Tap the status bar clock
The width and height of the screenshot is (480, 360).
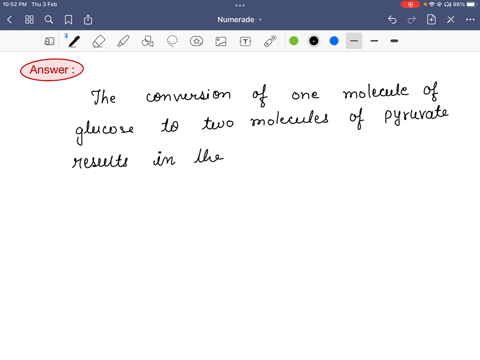pos(15,4)
